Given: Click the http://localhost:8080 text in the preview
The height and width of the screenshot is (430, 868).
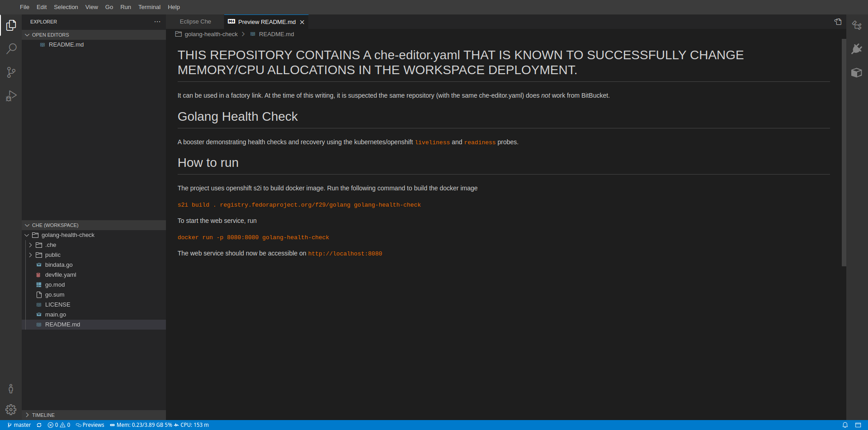Looking at the screenshot, I should (345, 254).
